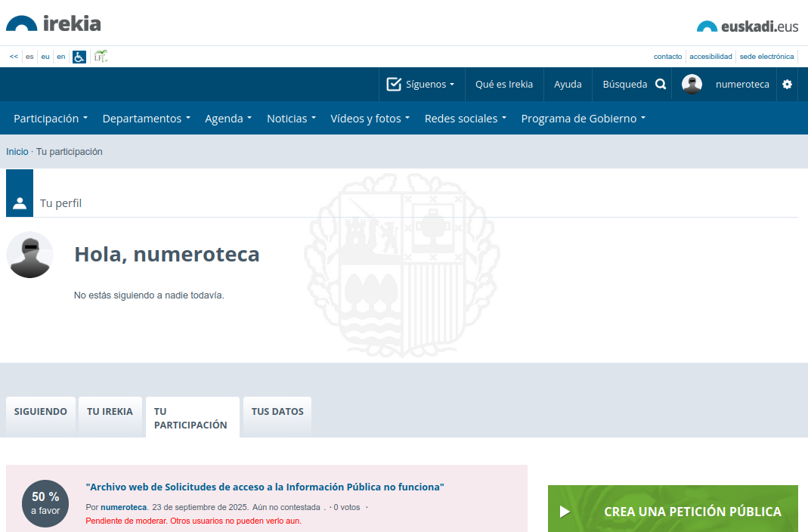Click the Inicio breadcrumb link
808x532 pixels.
(17, 152)
